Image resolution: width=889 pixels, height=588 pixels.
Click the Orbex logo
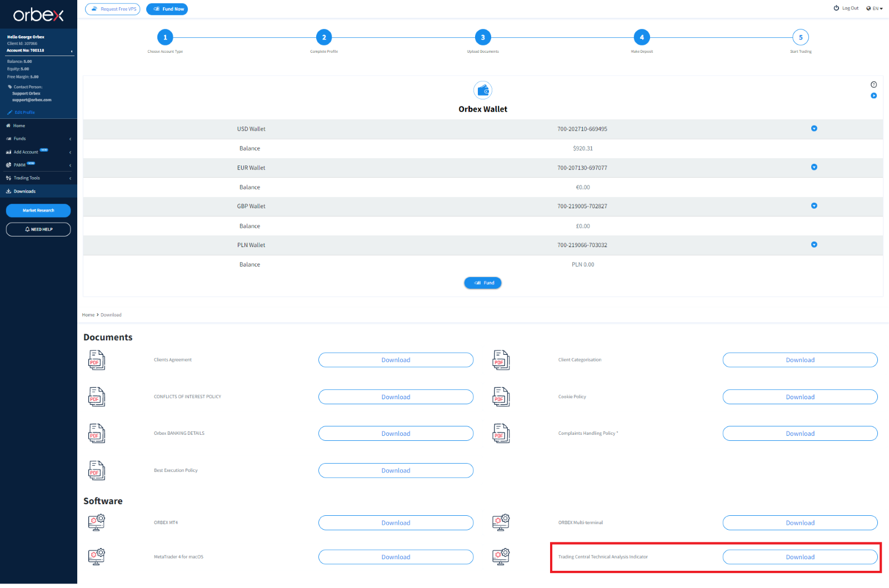coord(38,14)
